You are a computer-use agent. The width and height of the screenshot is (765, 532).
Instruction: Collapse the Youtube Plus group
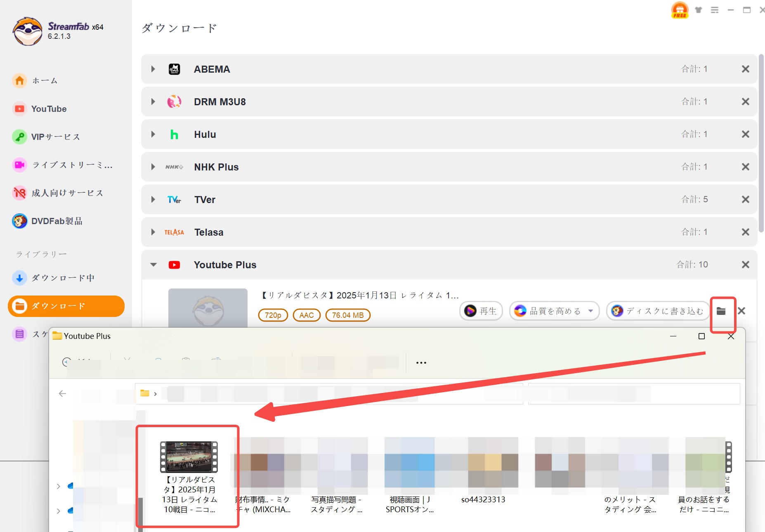153,265
